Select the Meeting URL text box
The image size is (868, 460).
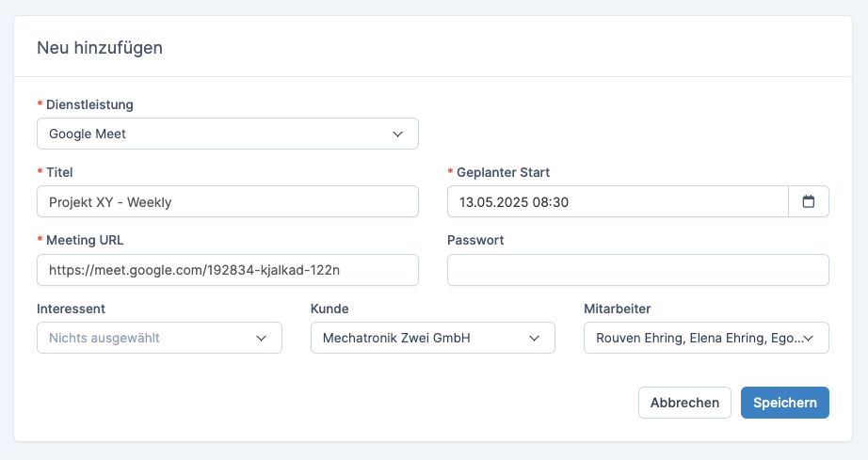point(228,270)
